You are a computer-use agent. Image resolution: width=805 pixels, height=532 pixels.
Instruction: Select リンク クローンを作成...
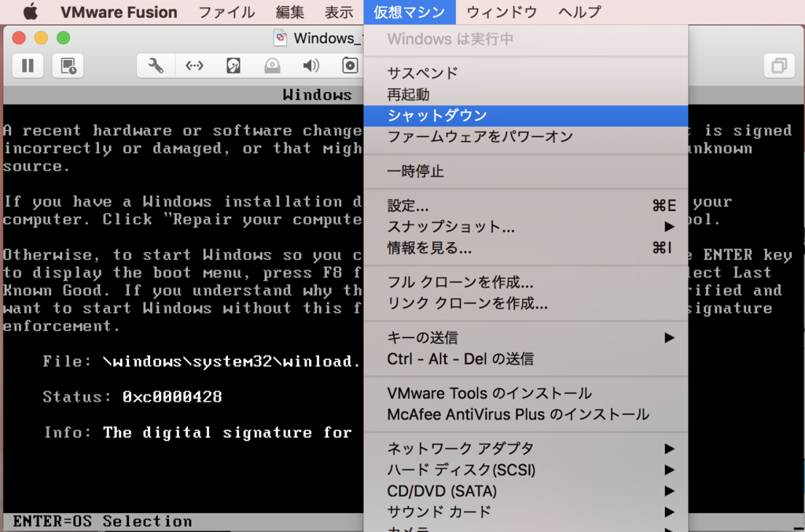[x=526, y=303]
